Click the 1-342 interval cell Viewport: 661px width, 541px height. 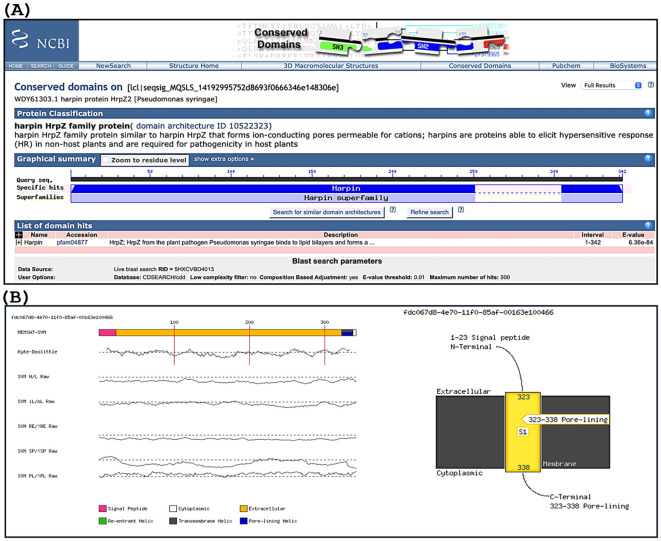click(593, 242)
